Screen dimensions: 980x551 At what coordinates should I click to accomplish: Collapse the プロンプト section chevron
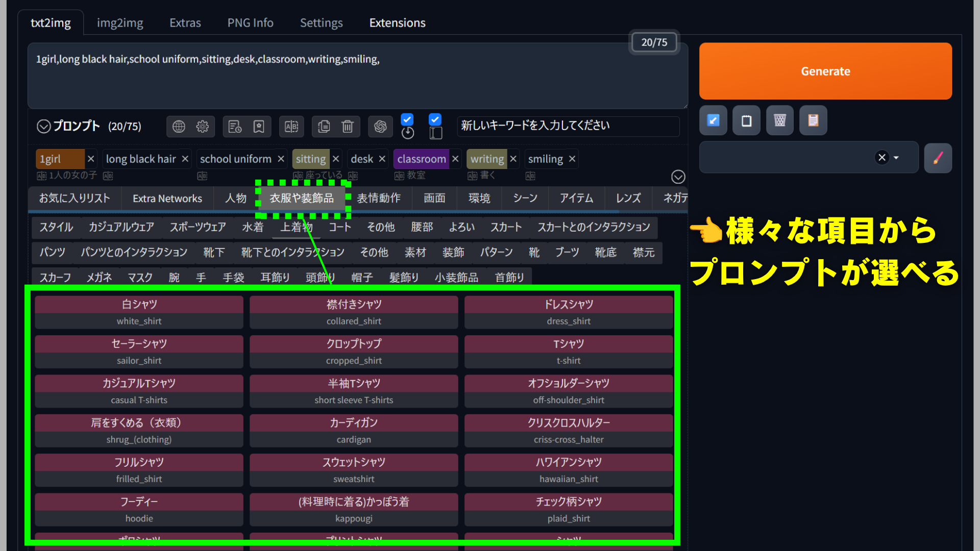[x=44, y=127]
